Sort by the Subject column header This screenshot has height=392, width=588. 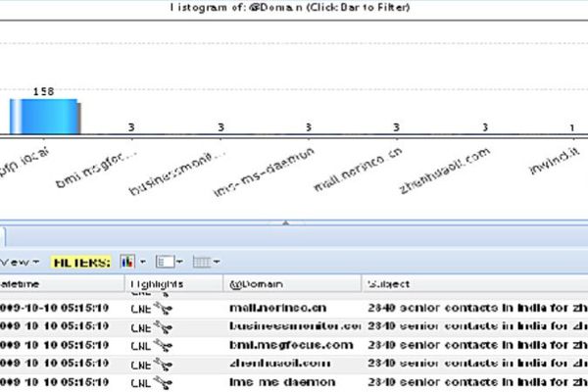point(474,284)
